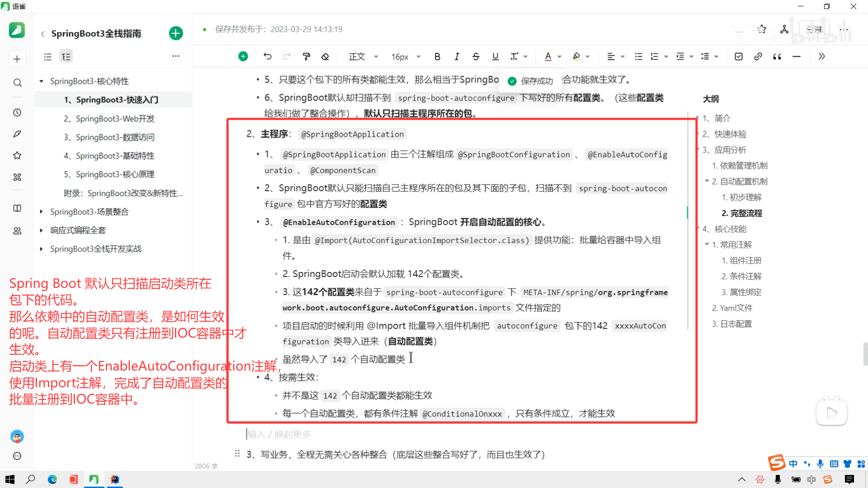Click the clear formatting eraser icon
The image size is (868, 488).
(325, 56)
